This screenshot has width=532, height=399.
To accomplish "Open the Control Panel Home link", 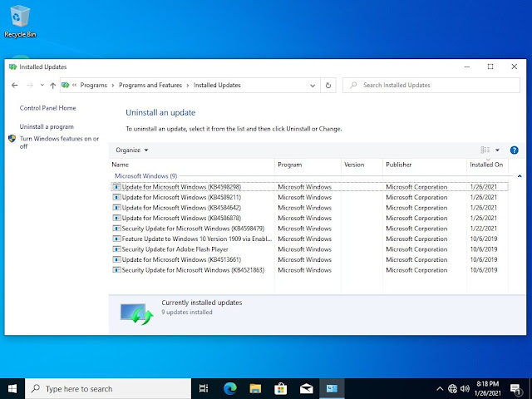I will click(x=48, y=108).
